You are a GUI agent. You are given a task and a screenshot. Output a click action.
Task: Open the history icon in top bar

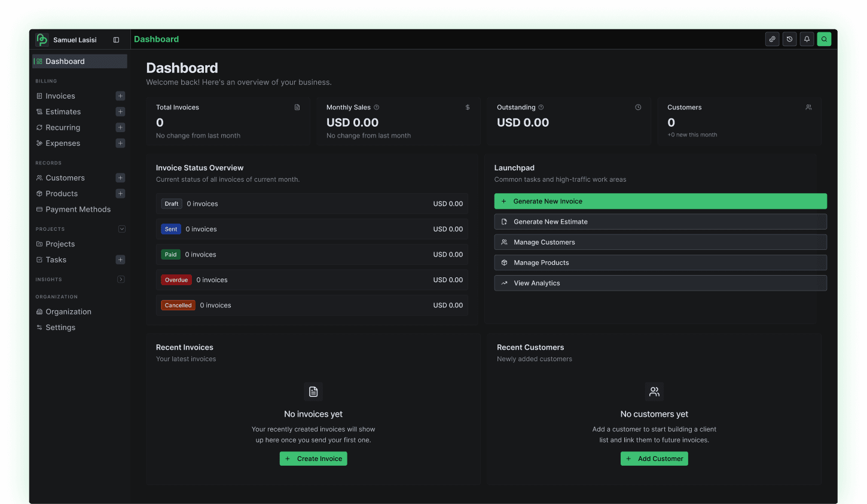coord(790,39)
